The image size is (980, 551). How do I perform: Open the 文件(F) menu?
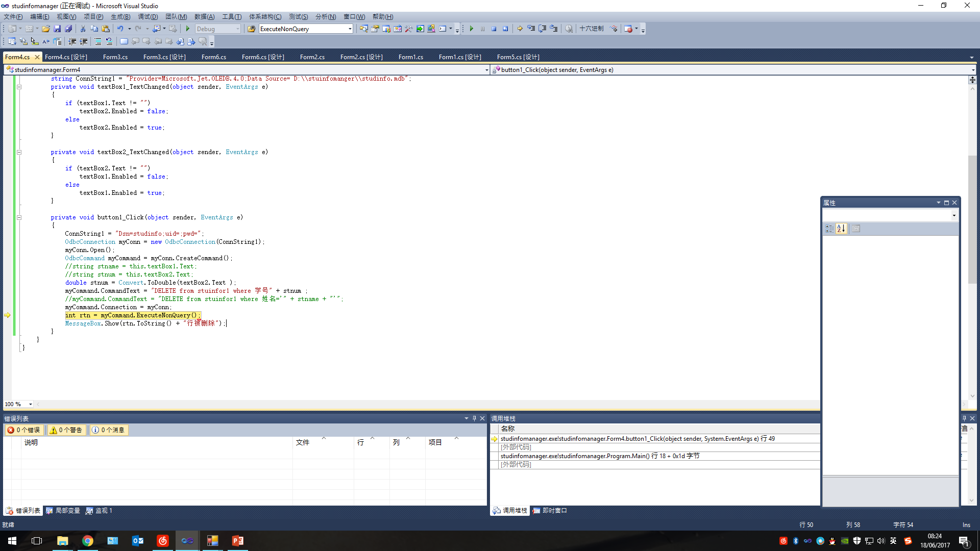click(13, 17)
